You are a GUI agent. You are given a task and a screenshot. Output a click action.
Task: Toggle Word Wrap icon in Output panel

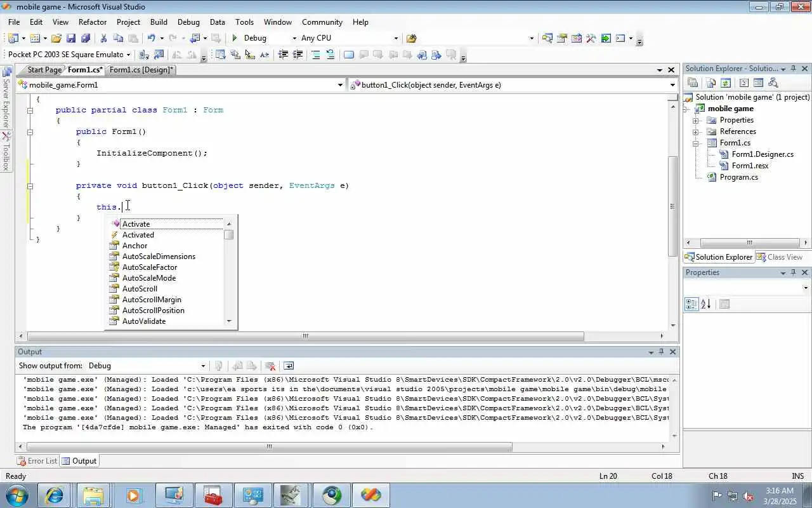coord(289,366)
